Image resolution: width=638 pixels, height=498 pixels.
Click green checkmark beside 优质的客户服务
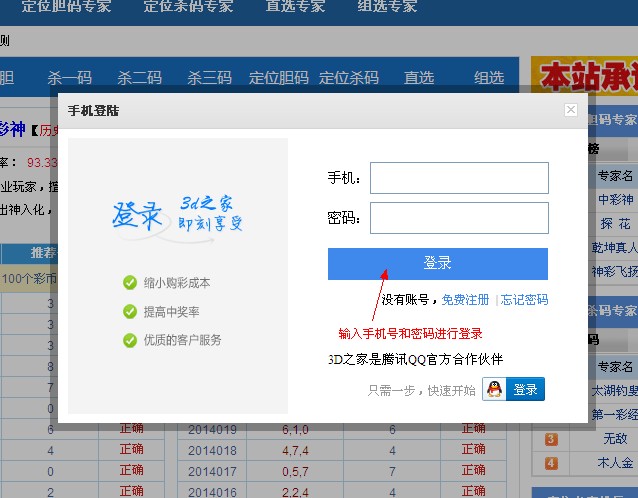click(x=129, y=341)
